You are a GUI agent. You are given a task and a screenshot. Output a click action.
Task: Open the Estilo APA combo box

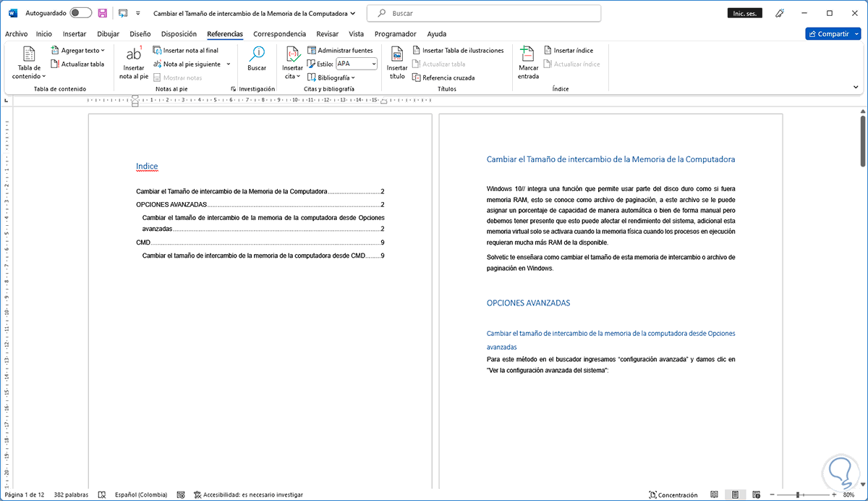coord(357,64)
